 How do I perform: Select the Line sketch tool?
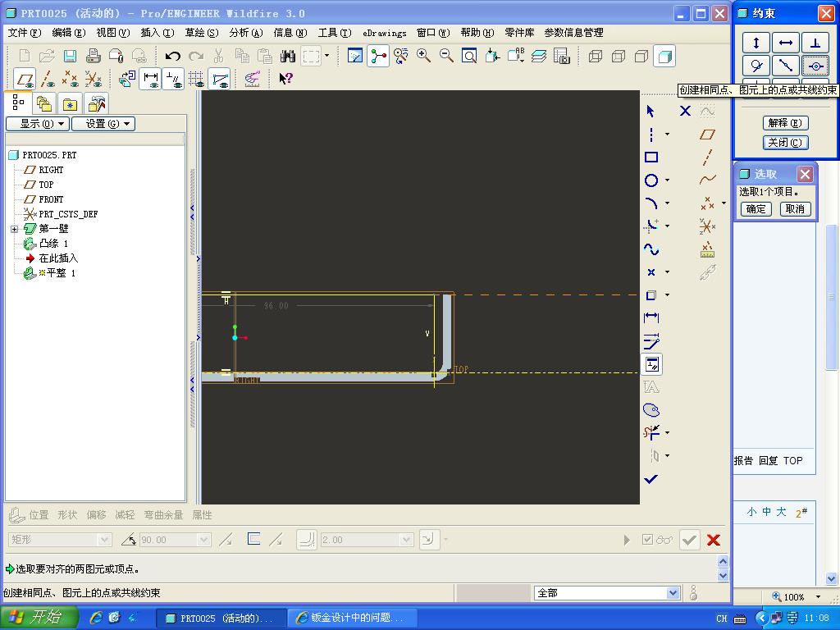(x=651, y=134)
